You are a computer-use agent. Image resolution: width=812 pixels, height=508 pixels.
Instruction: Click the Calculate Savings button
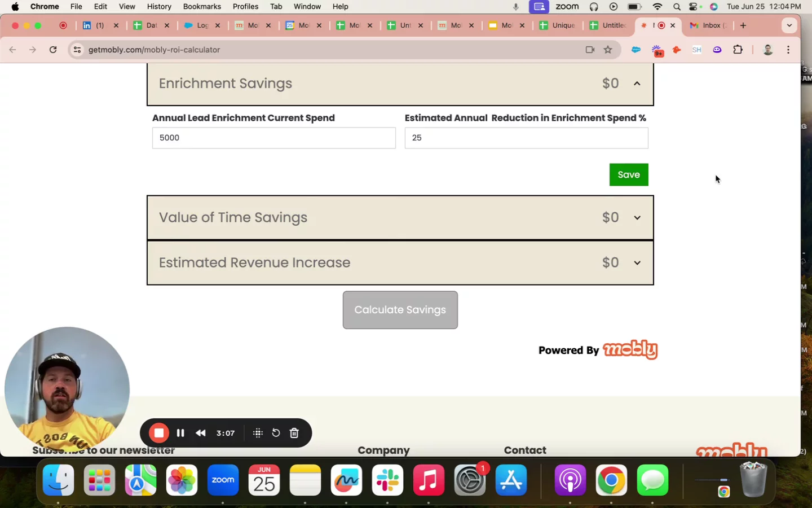[400, 310]
